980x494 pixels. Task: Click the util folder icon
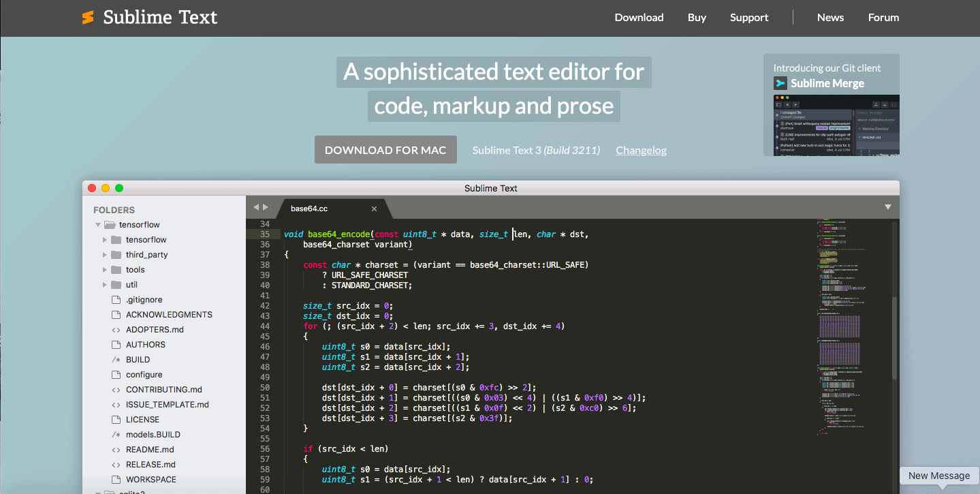coord(116,285)
